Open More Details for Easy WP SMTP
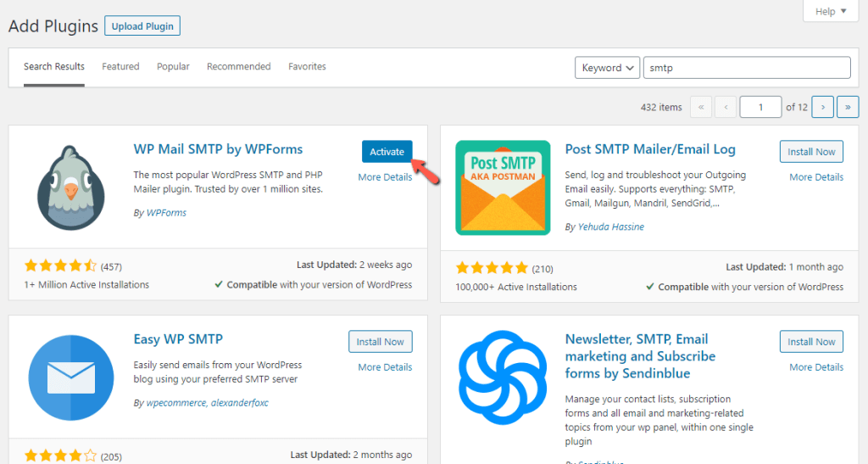 (385, 367)
